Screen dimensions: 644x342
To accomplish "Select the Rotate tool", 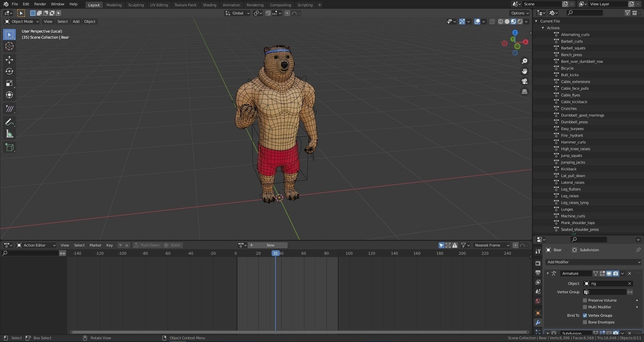I will point(9,71).
